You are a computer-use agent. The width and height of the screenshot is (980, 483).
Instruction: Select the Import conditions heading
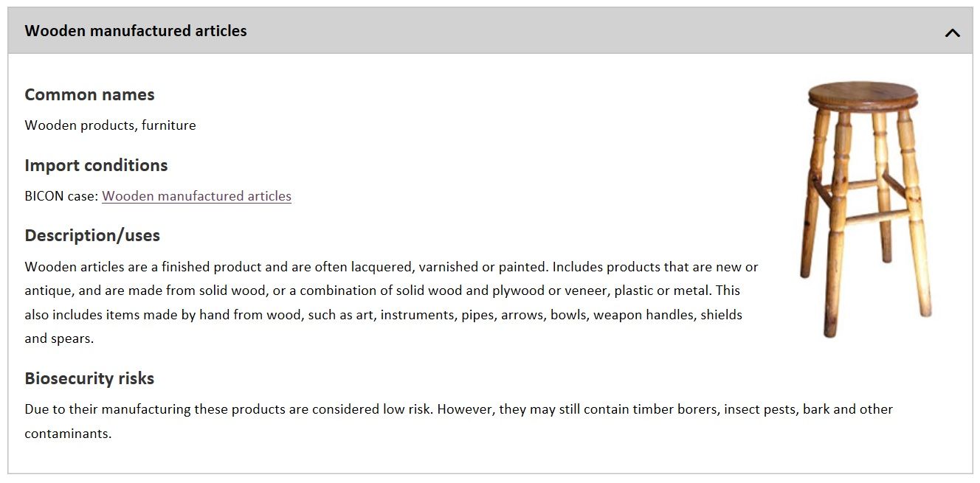pyautogui.click(x=96, y=165)
